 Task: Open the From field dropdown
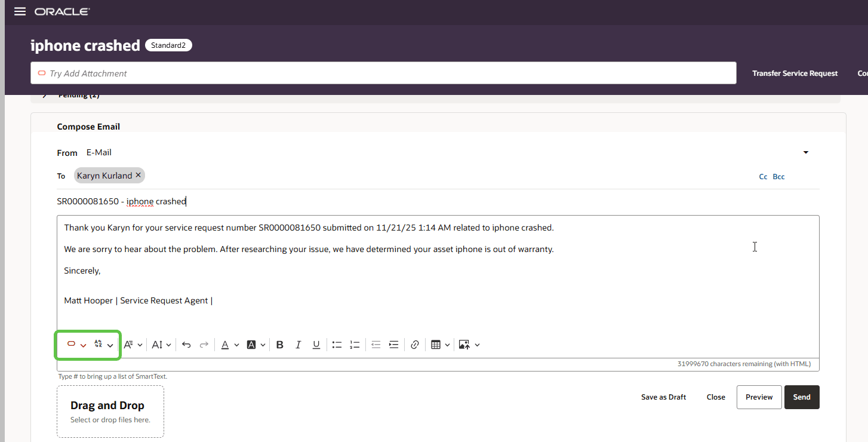[x=805, y=152]
